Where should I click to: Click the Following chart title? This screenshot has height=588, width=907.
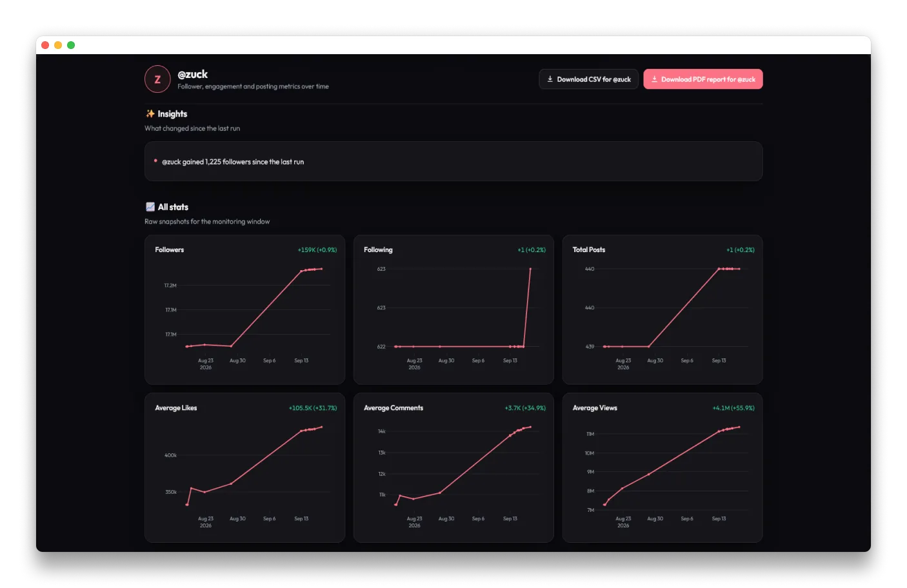(378, 250)
